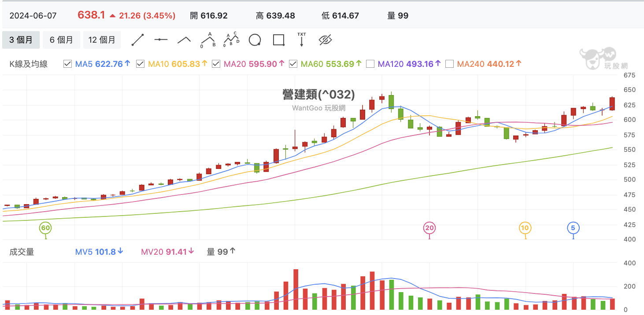The width and height of the screenshot is (644, 315).
Task: Click the pink 20 marker on timeline
Action: [429, 228]
